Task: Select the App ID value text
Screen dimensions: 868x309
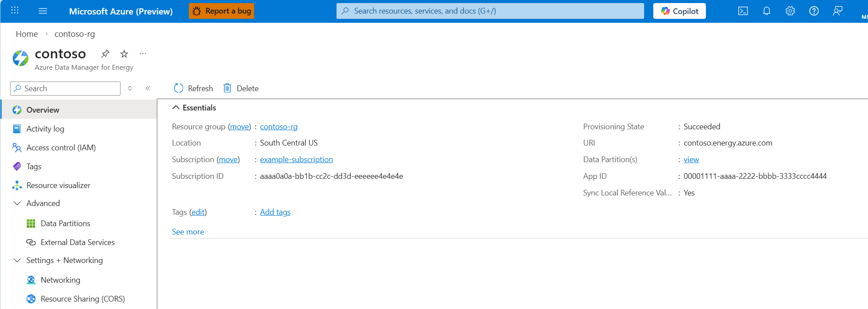Action: point(755,176)
